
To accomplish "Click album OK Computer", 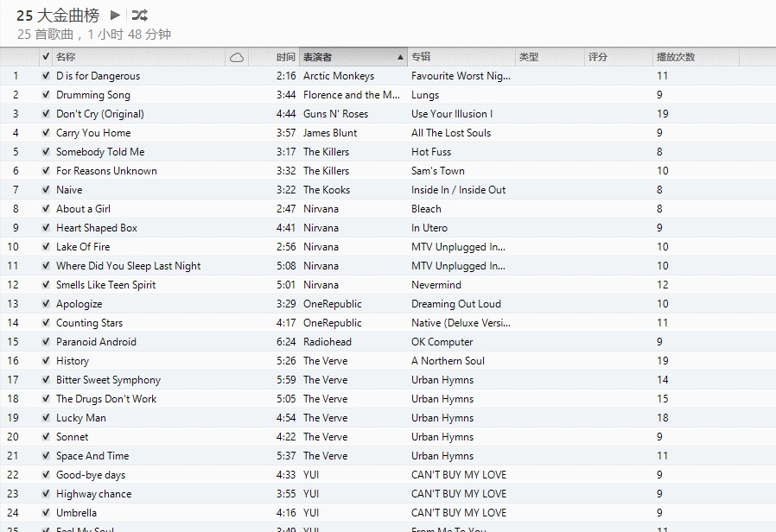I will [x=442, y=342].
